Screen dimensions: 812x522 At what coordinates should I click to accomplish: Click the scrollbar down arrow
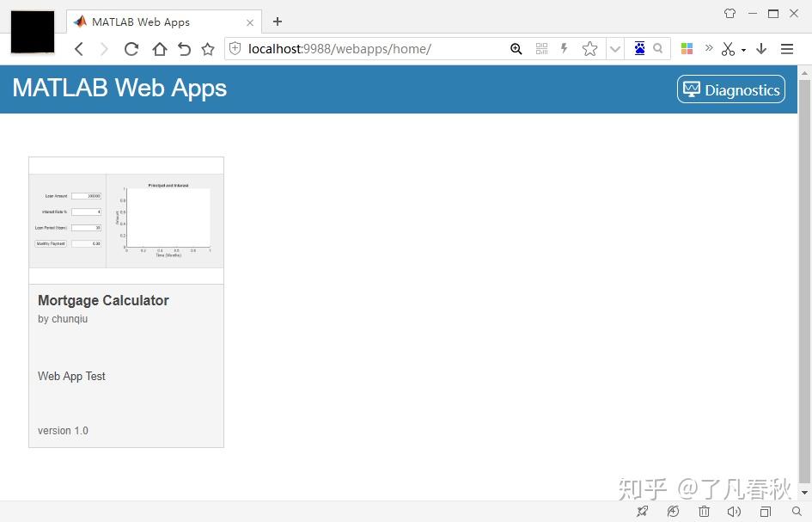point(804,493)
